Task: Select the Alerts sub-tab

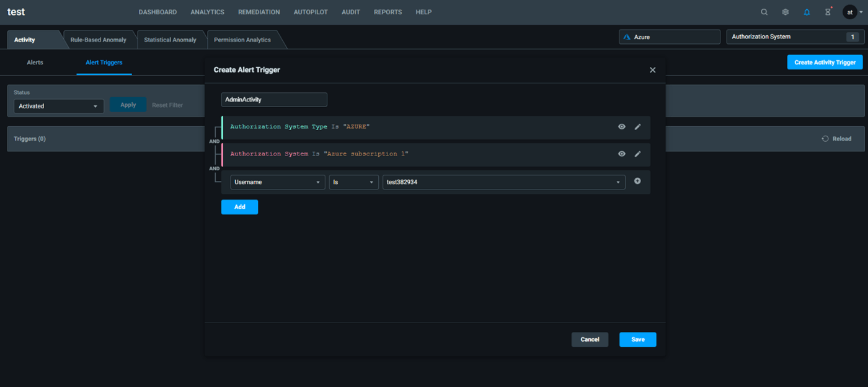Action: [x=35, y=63]
